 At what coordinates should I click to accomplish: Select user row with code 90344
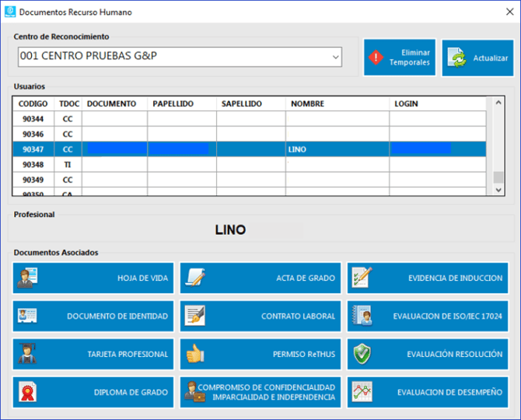pos(250,119)
